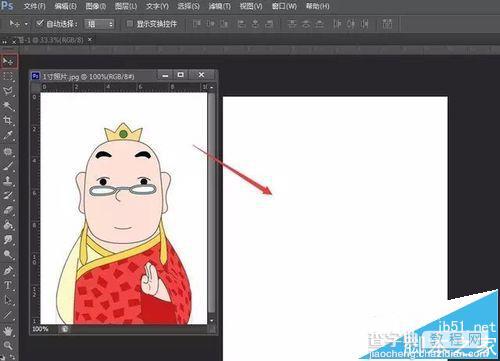Viewport: 500px width, 361px height.
Task: Select the Magic Wand tool
Action: pyautogui.click(x=8, y=106)
